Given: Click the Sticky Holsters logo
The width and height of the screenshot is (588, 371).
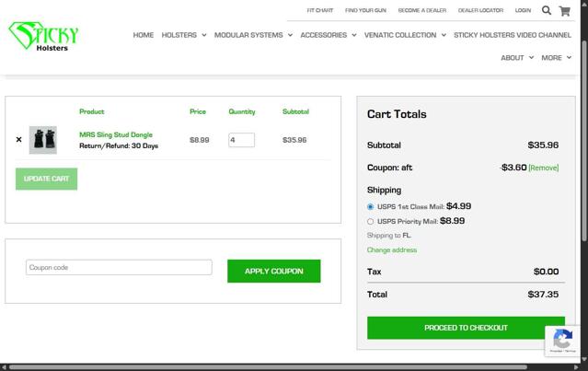Looking at the screenshot, I should (44, 38).
